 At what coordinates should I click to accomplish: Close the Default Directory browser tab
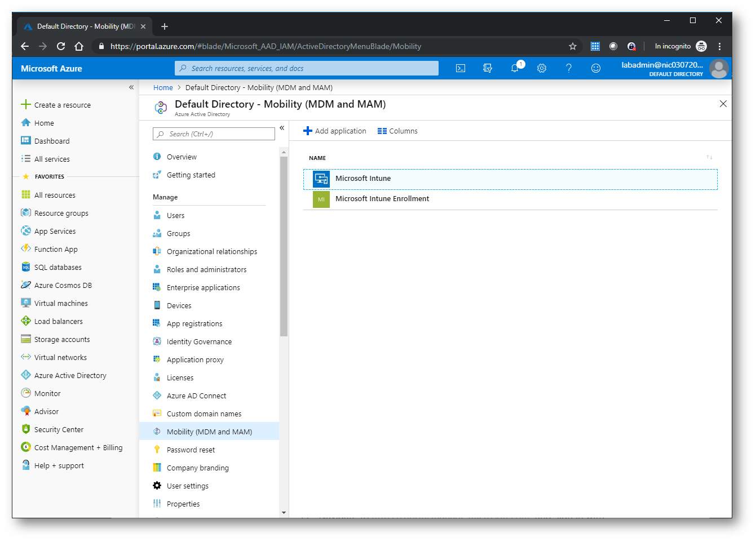(x=143, y=26)
